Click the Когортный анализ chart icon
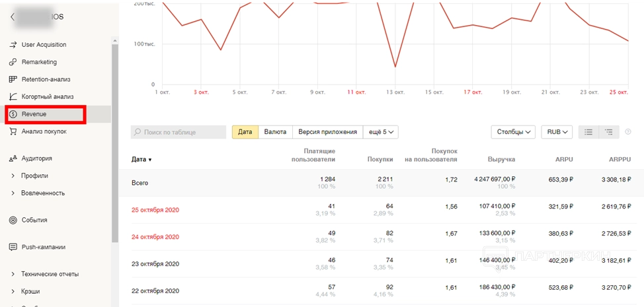This screenshot has width=644, height=307. pyautogui.click(x=13, y=97)
